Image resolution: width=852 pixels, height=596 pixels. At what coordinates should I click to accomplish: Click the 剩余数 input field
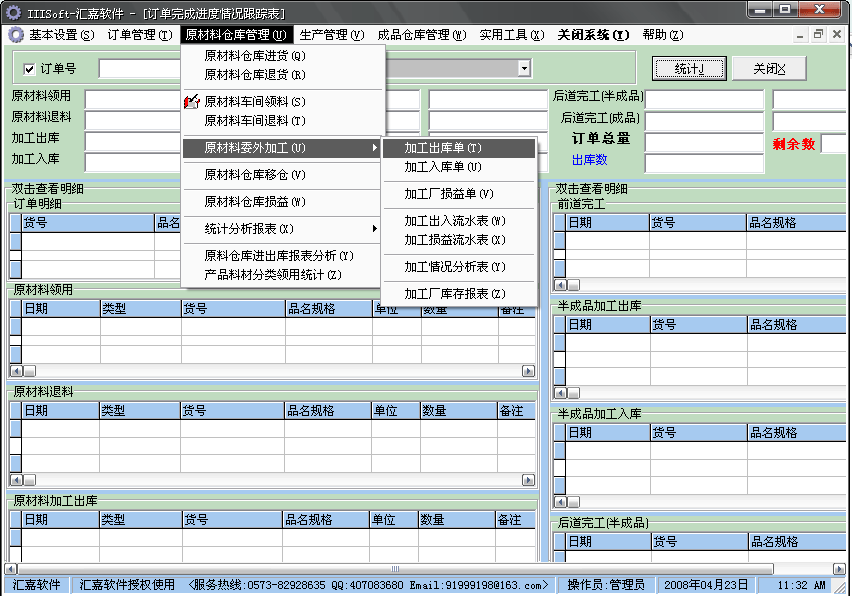tap(834, 143)
